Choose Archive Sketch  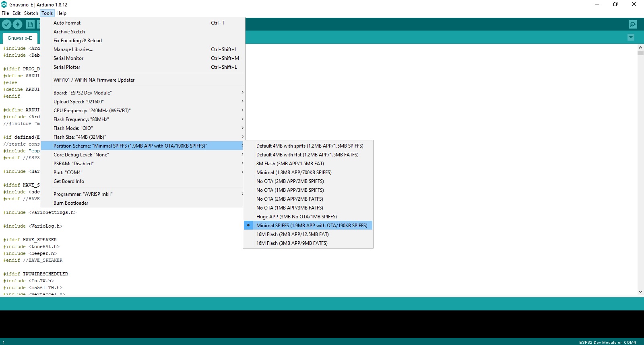(143, 32)
